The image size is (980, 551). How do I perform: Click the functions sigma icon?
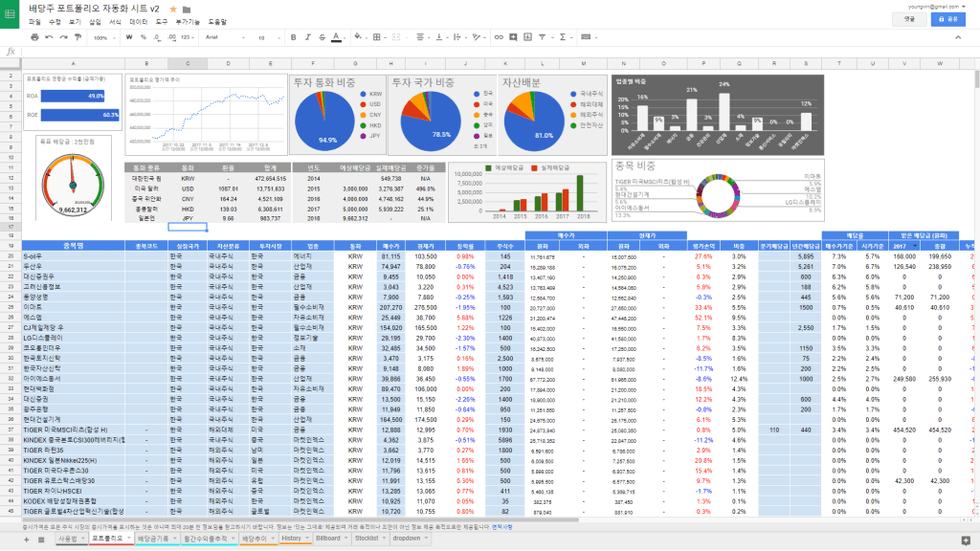click(x=563, y=37)
